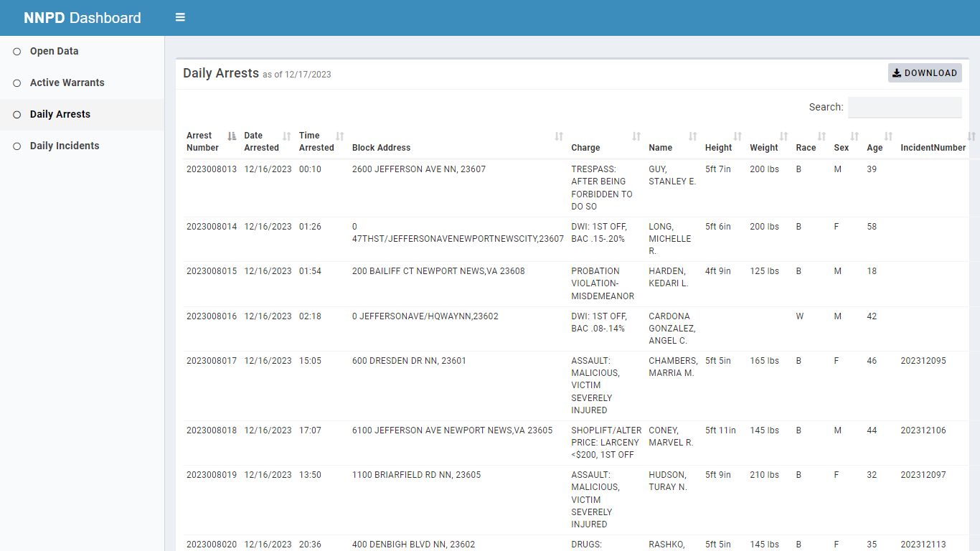980x551 pixels.
Task: Click name HARDEN, KEDARI L.
Action: pos(669,278)
